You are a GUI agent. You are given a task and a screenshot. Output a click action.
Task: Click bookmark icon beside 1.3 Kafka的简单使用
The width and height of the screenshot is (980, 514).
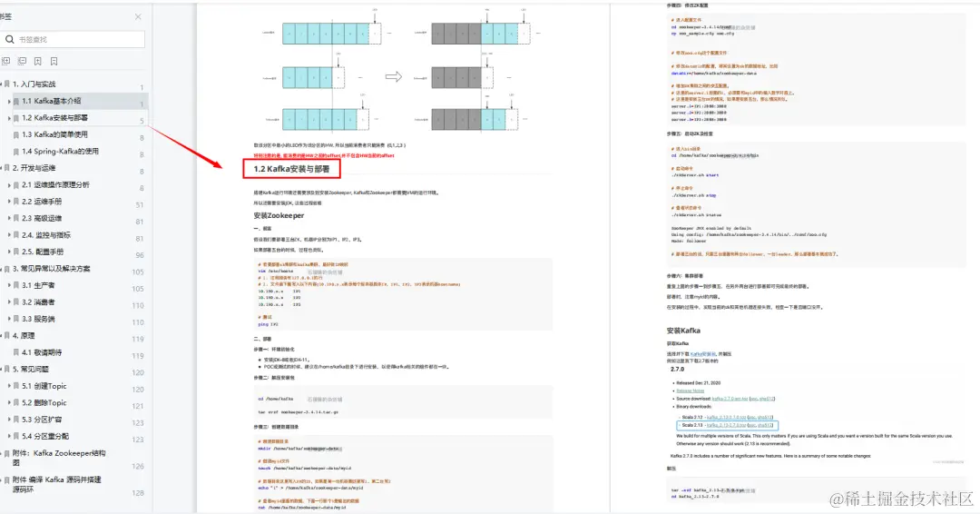pos(16,134)
